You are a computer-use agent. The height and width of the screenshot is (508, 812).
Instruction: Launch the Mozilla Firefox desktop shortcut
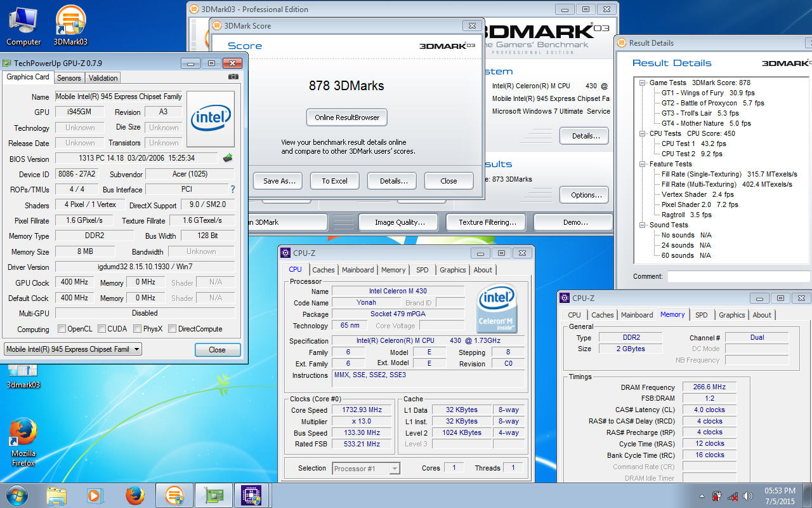pyautogui.click(x=23, y=441)
